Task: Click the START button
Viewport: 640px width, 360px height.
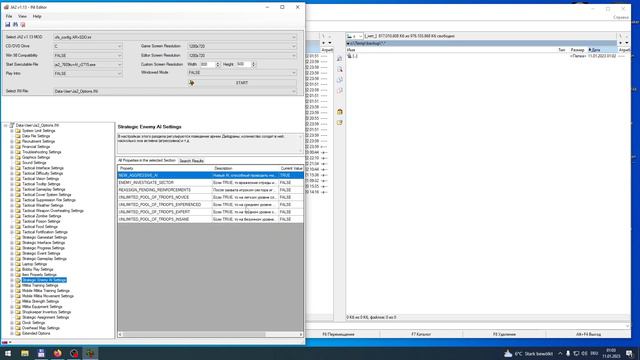Action: tap(242, 83)
